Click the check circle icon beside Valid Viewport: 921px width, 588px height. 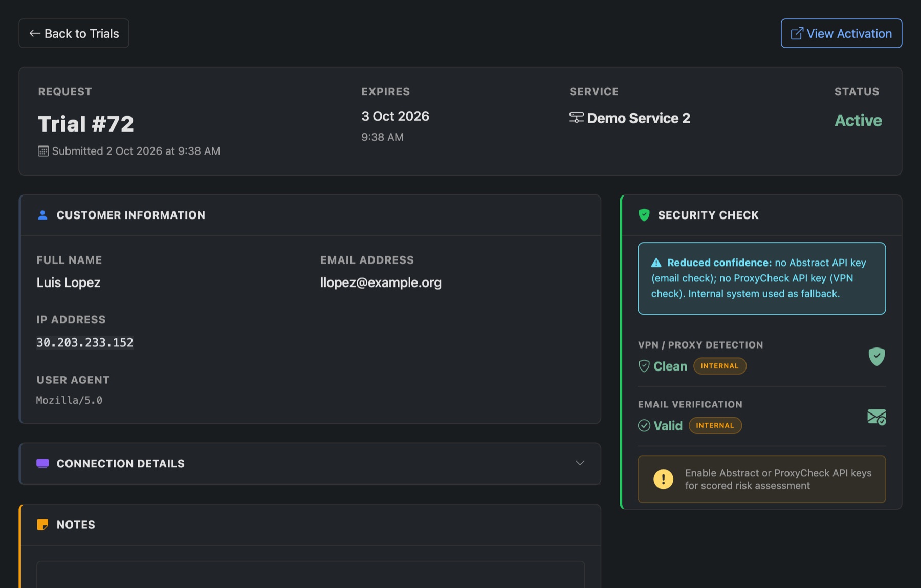click(x=644, y=425)
